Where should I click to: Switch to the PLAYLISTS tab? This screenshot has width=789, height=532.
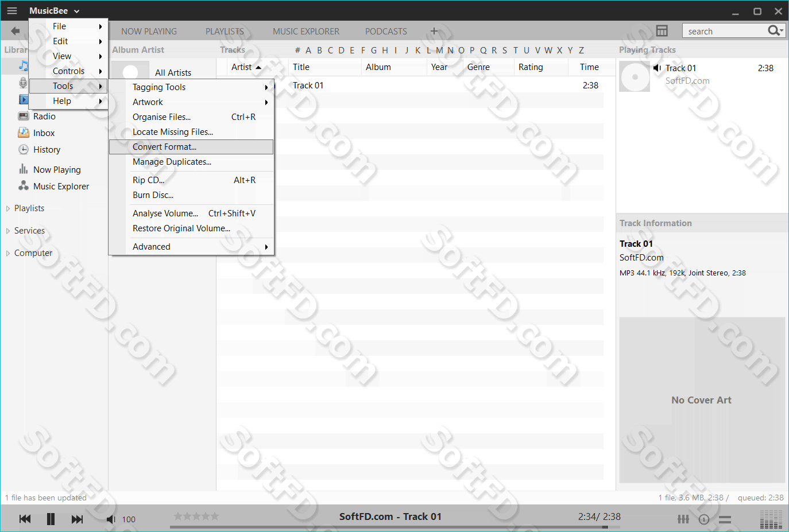(225, 32)
